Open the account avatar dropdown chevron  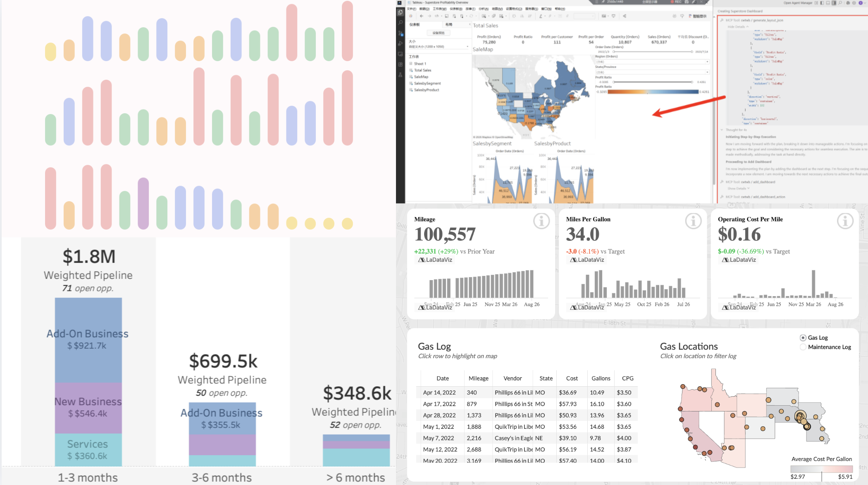865,3
